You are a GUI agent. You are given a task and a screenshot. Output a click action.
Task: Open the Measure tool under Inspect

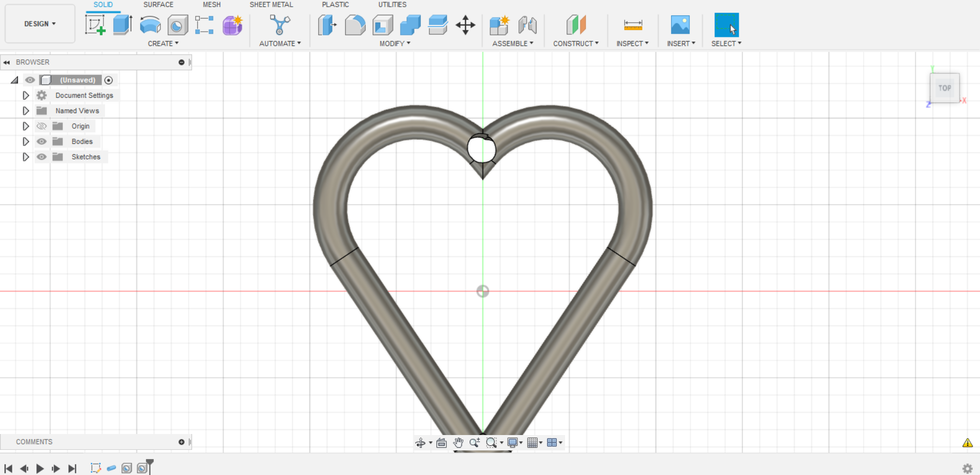point(633,25)
